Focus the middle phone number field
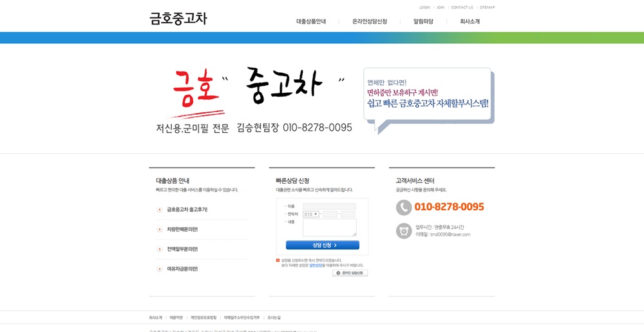Screen dimensions: 644x332 (x=330, y=214)
